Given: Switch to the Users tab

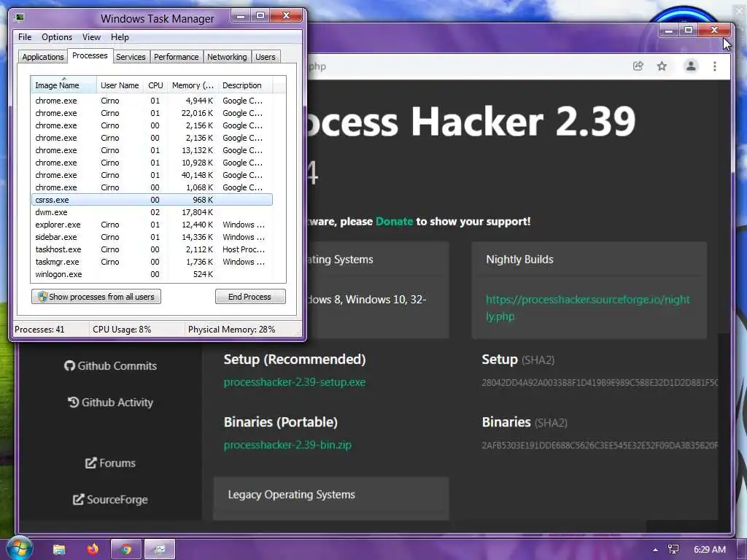Looking at the screenshot, I should tap(266, 57).
